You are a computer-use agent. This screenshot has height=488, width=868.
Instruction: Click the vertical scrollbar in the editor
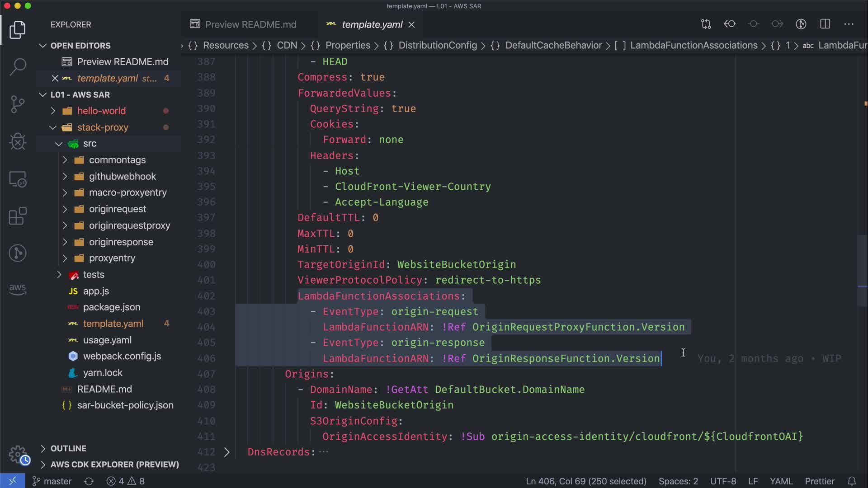862,271
